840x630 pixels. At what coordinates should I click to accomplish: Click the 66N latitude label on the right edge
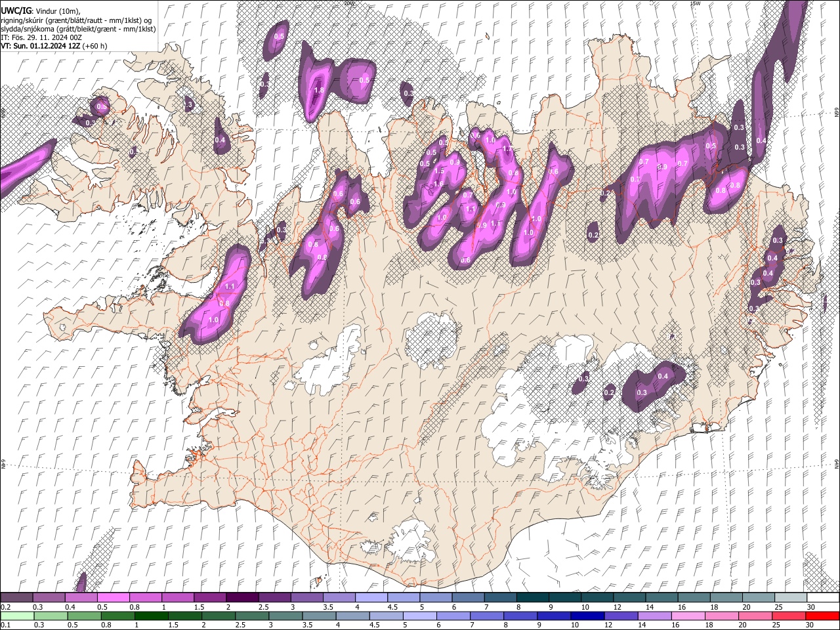coord(836,113)
